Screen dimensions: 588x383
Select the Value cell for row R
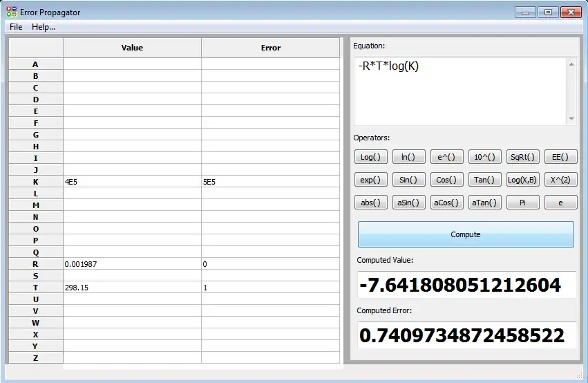coord(132,264)
